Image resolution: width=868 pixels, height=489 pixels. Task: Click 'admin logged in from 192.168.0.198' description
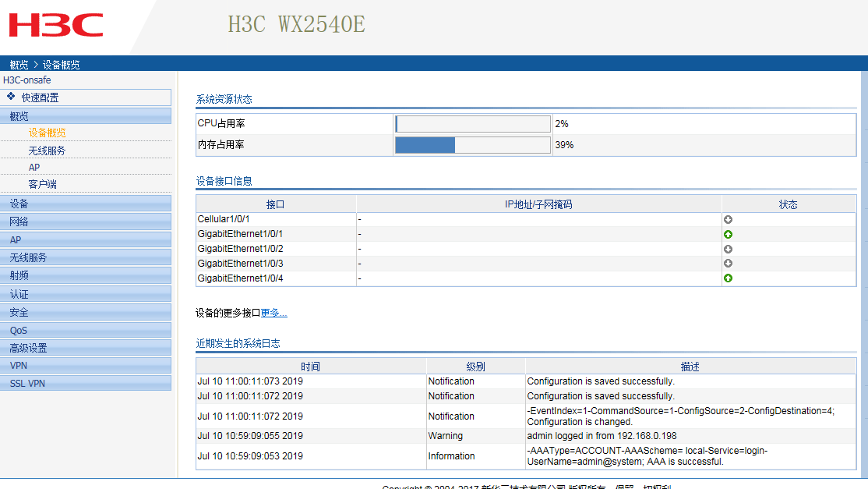pyautogui.click(x=602, y=436)
